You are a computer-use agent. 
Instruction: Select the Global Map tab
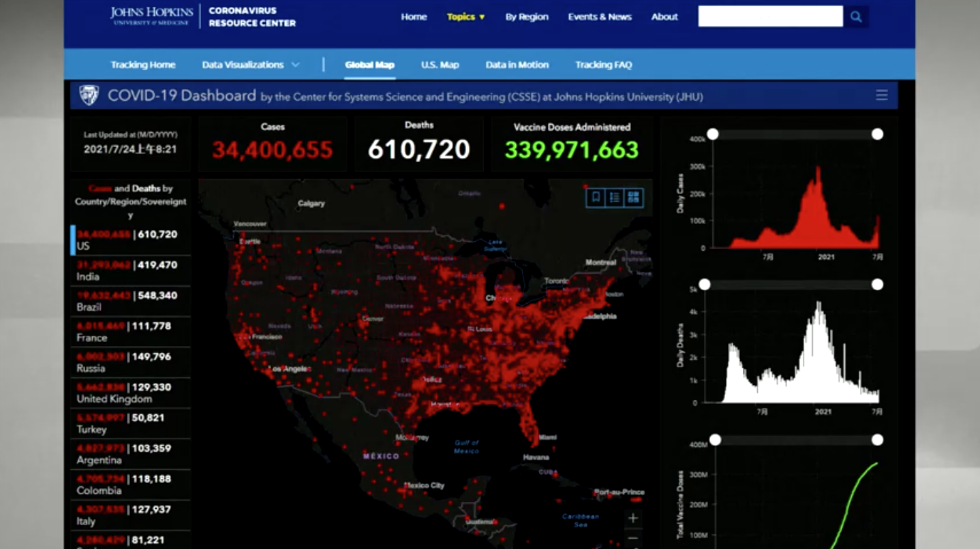coord(369,65)
